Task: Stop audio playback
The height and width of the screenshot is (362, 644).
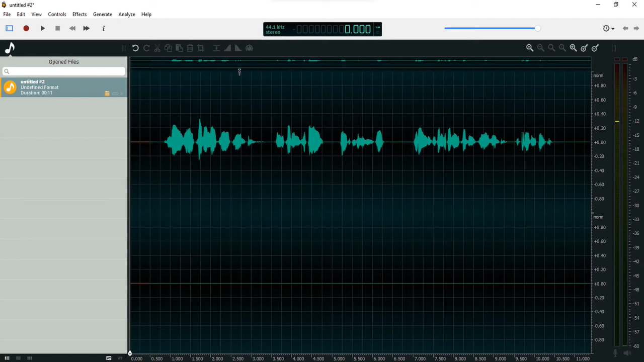Action: click(57, 28)
